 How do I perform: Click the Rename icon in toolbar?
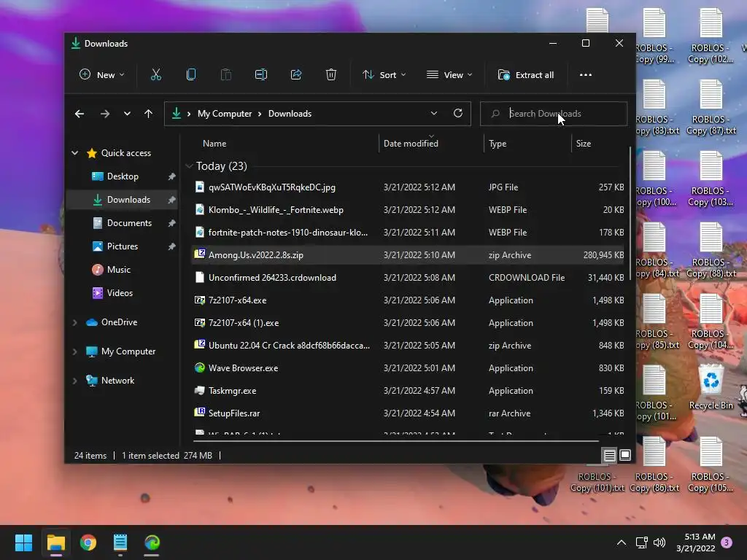[x=261, y=75]
